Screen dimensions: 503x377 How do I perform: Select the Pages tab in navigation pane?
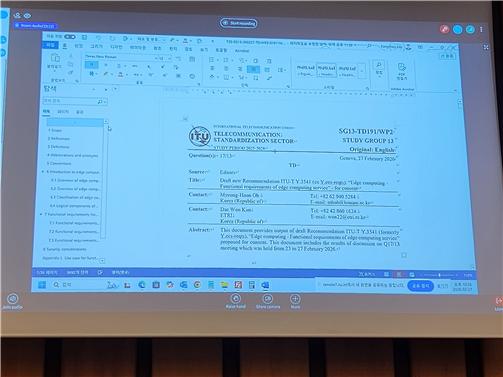(63, 112)
